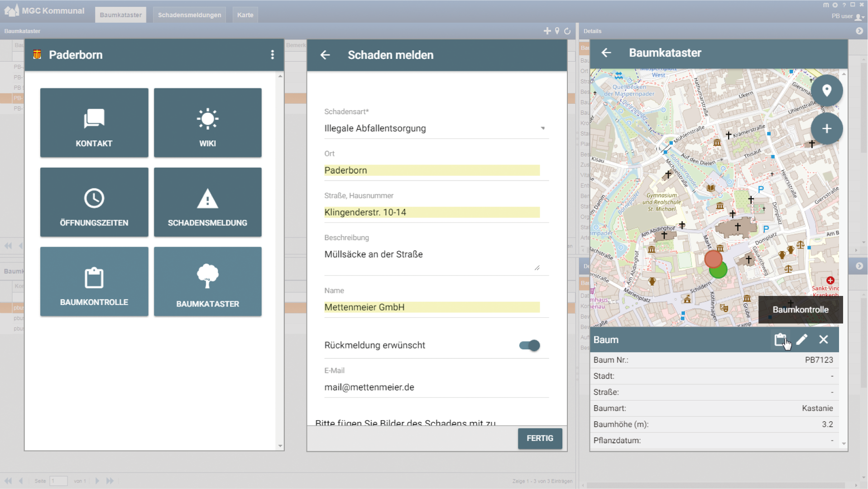
Task: Click the locate position button on map
Action: [827, 91]
